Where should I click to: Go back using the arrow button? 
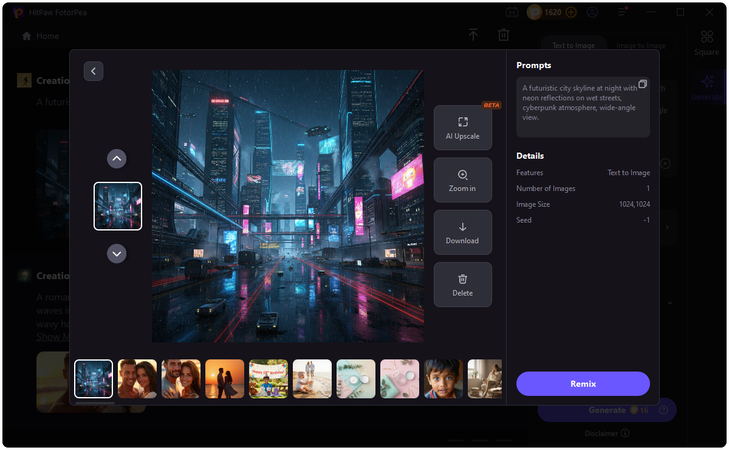[x=93, y=71]
